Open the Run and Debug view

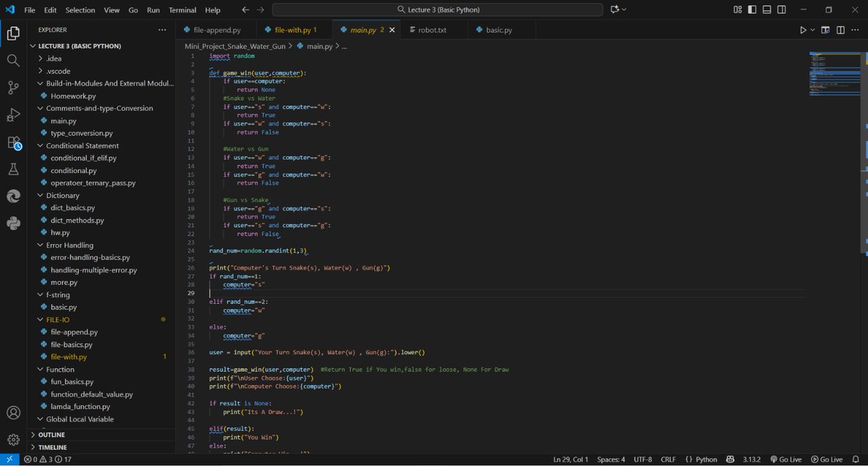tap(13, 114)
